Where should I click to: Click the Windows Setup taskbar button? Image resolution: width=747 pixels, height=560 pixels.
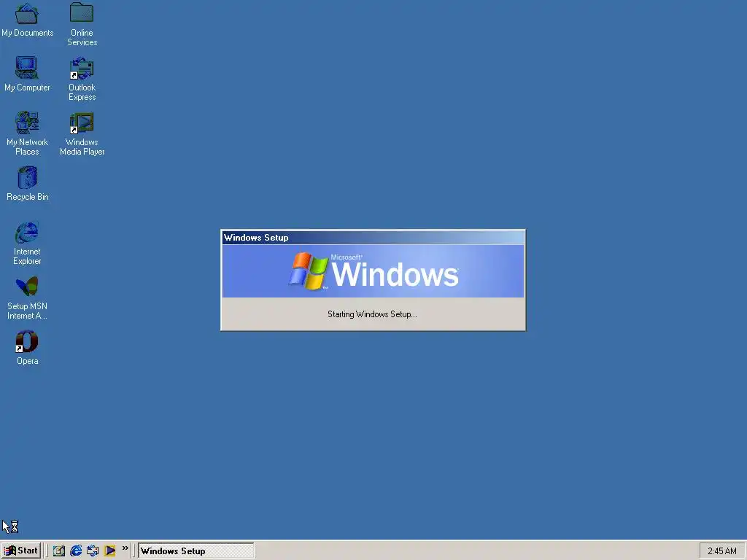pyautogui.click(x=196, y=551)
